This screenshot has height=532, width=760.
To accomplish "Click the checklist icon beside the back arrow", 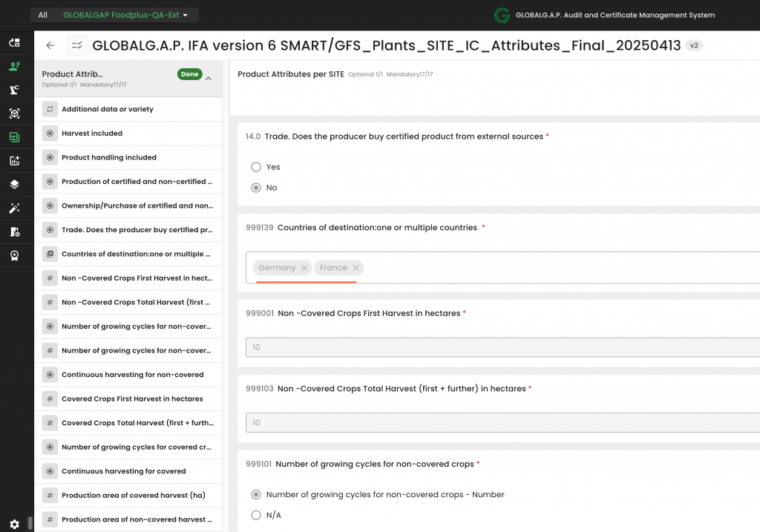I will point(76,45).
